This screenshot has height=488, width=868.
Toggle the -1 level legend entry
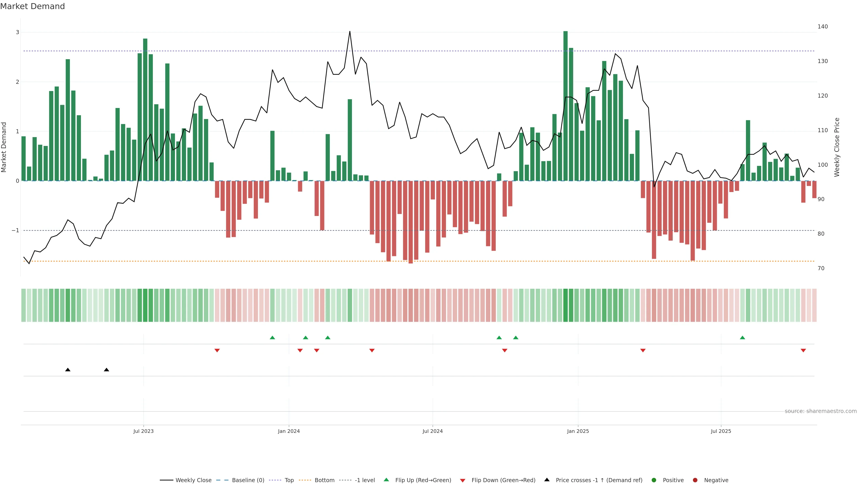(x=365, y=480)
